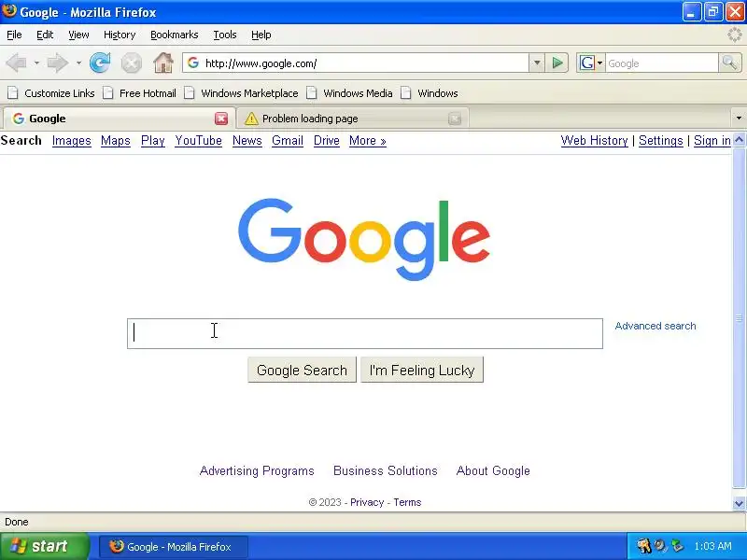Viewport: 747px width, 560px height.
Task: Open the View menu
Action: pos(78,35)
